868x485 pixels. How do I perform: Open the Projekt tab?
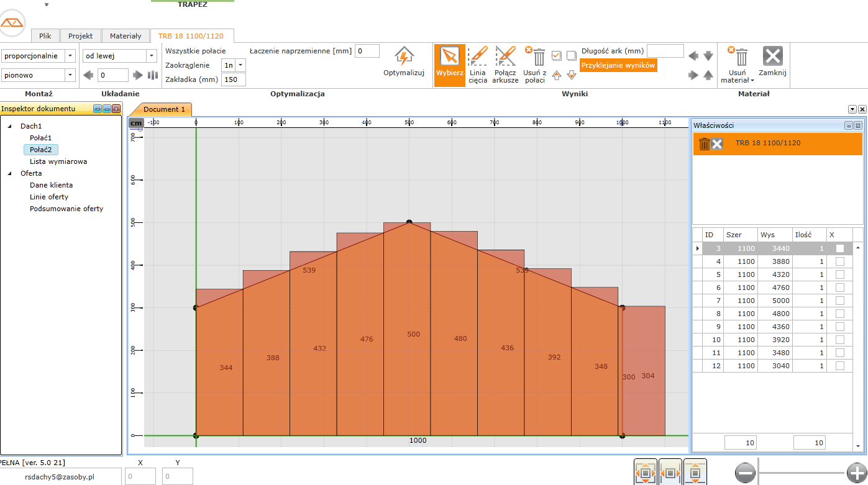80,36
